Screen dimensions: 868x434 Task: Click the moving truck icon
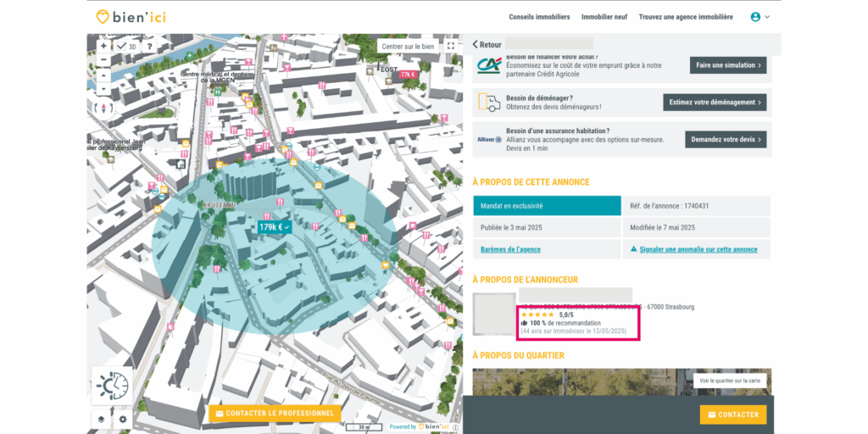[x=489, y=102]
